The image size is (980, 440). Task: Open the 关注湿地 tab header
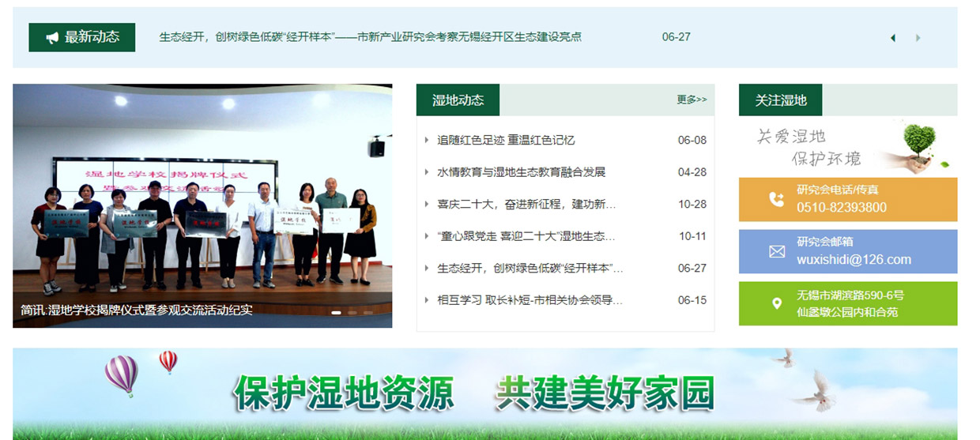tap(780, 100)
